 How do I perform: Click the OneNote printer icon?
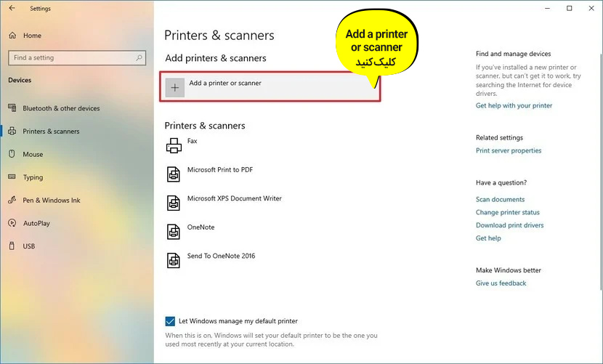(x=174, y=232)
